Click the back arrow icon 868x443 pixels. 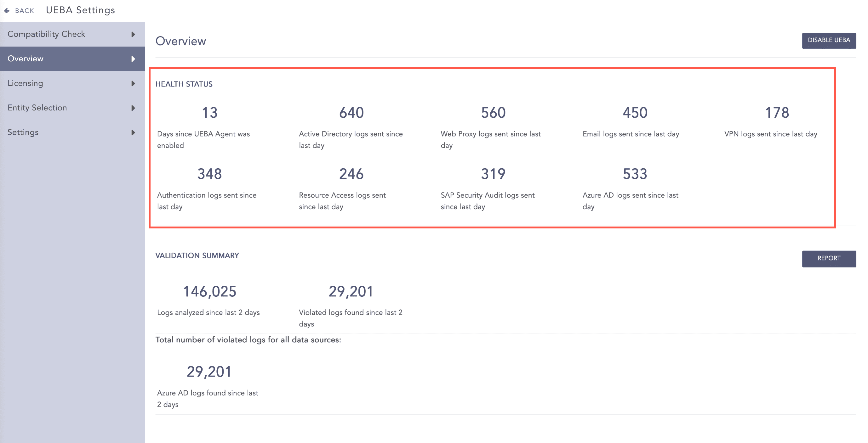(x=7, y=10)
